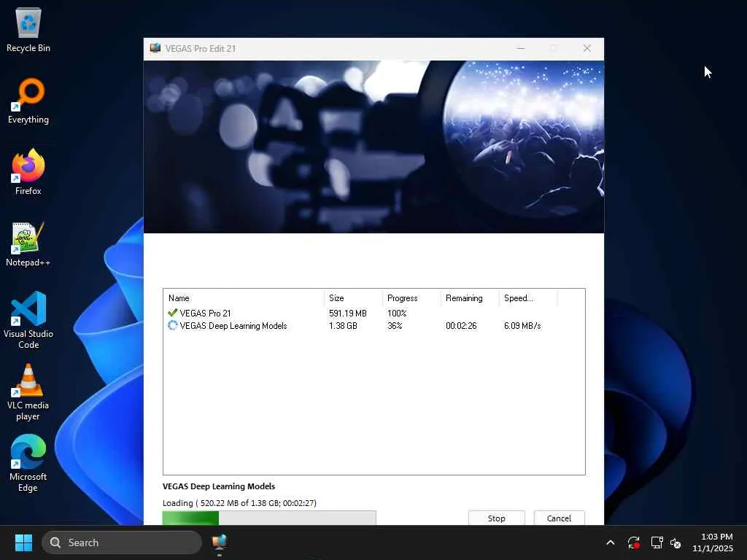
Task: Click the 36% progress value
Action: pos(395,326)
